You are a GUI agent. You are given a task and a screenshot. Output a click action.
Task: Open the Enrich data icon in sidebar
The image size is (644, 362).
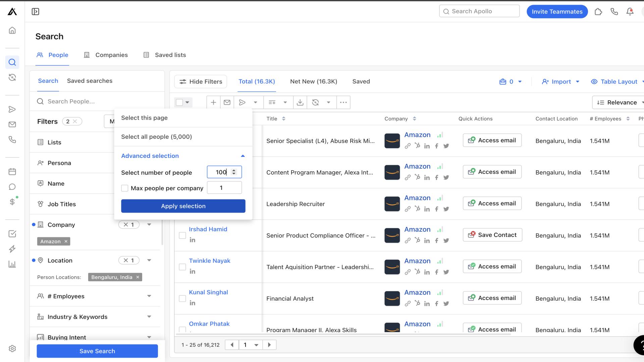tap(12, 77)
